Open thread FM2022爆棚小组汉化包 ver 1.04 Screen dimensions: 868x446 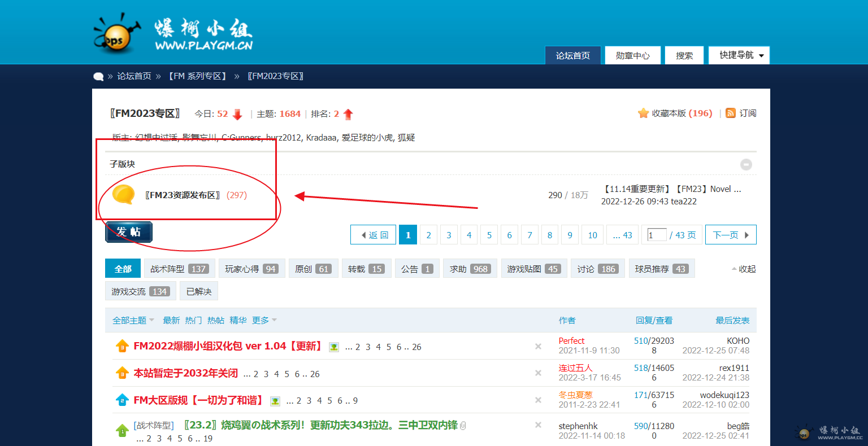tap(229, 346)
